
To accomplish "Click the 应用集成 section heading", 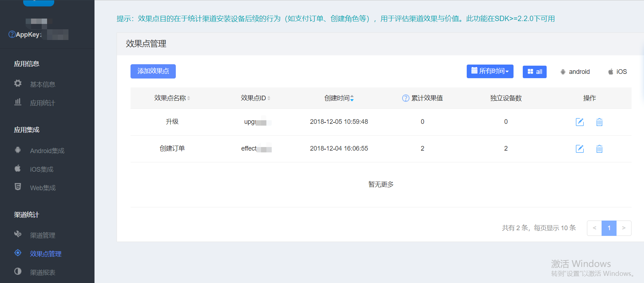I will point(27,130).
